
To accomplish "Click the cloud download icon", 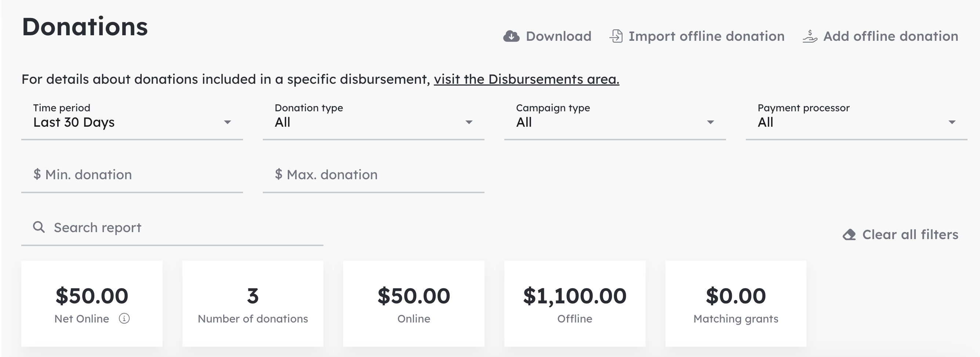I will [x=511, y=36].
